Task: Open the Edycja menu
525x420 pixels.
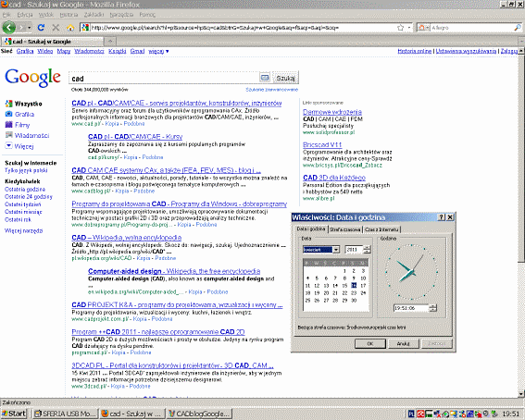Action: click(25, 15)
